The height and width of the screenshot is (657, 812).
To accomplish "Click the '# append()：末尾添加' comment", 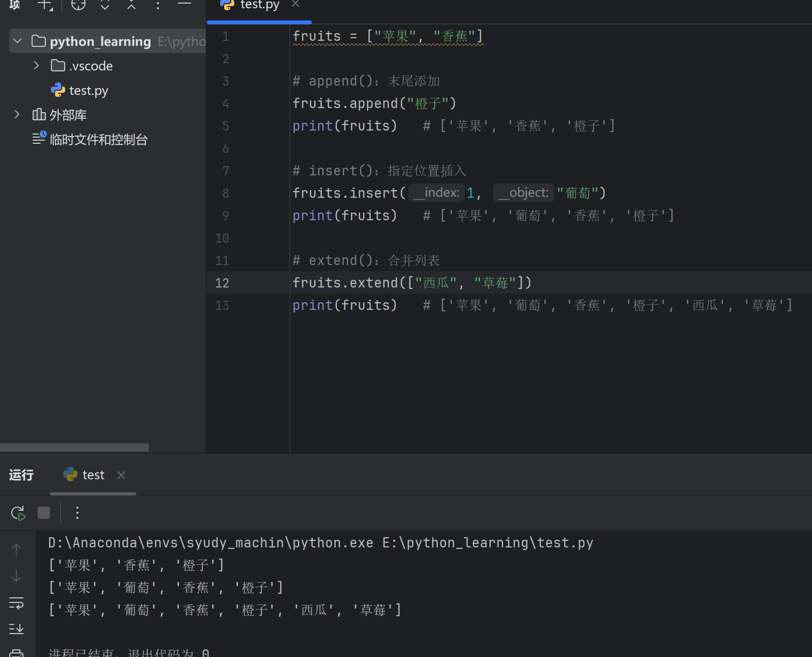I will click(x=366, y=81).
